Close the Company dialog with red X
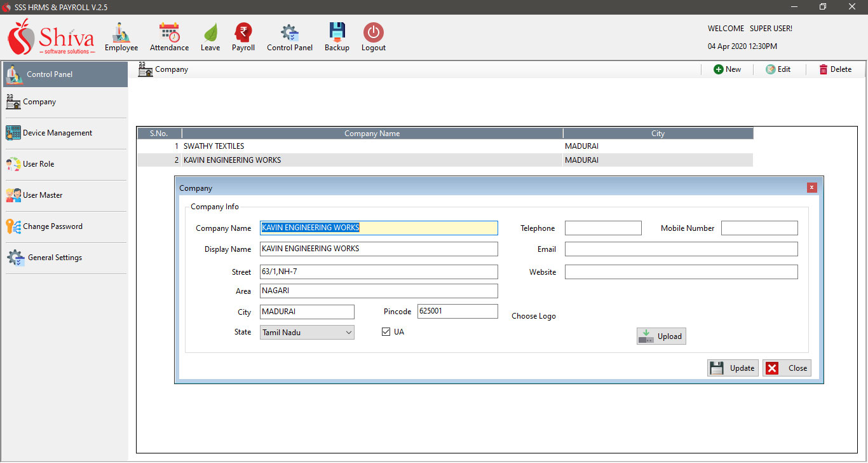The height and width of the screenshot is (463, 868). pyautogui.click(x=811, y=188)
